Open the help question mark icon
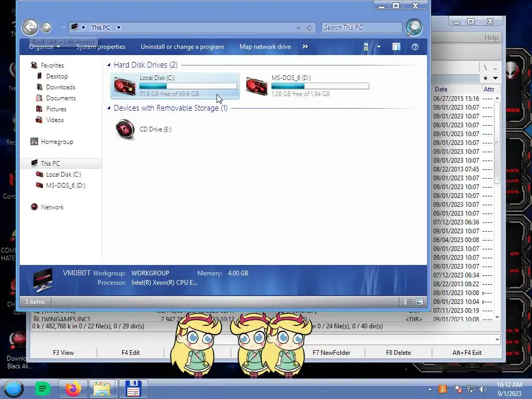This screenshot has width=532, height=399. tap(415, 47)
